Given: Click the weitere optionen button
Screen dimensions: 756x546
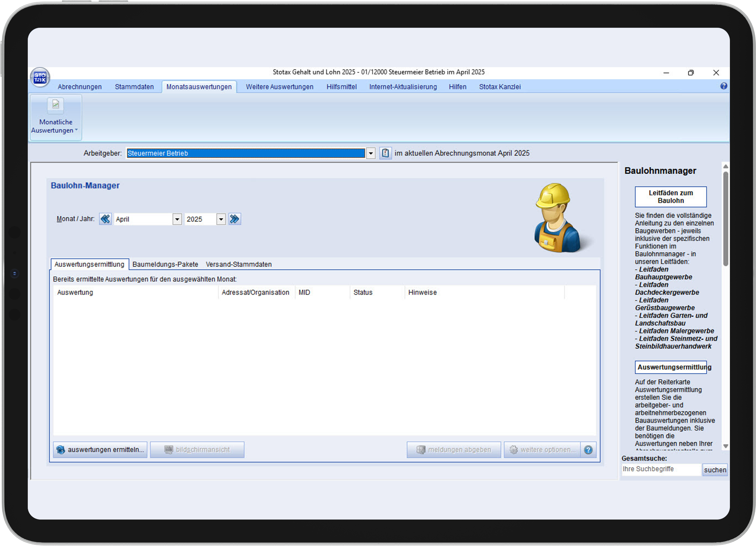Looking at the screenshot, I should 542,450.
